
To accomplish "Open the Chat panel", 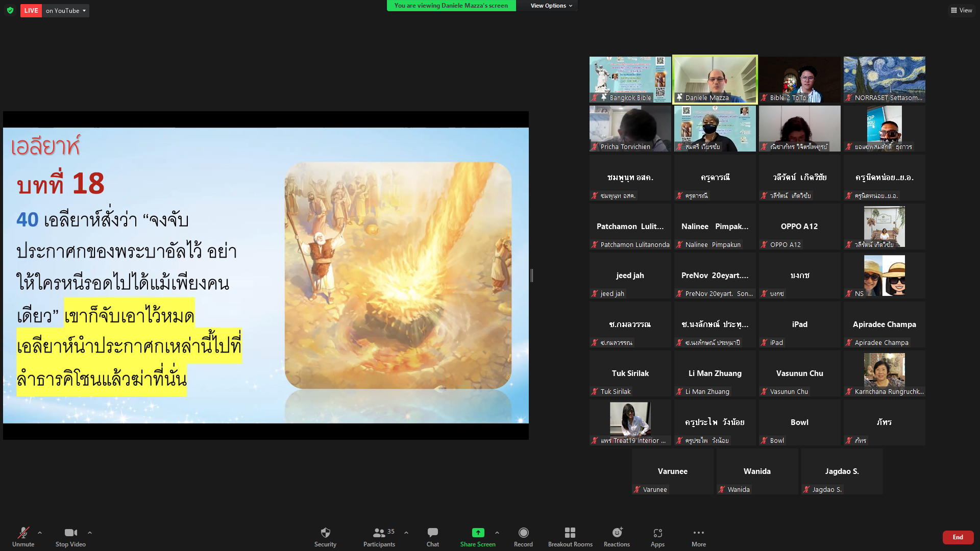I will (433, 537).
